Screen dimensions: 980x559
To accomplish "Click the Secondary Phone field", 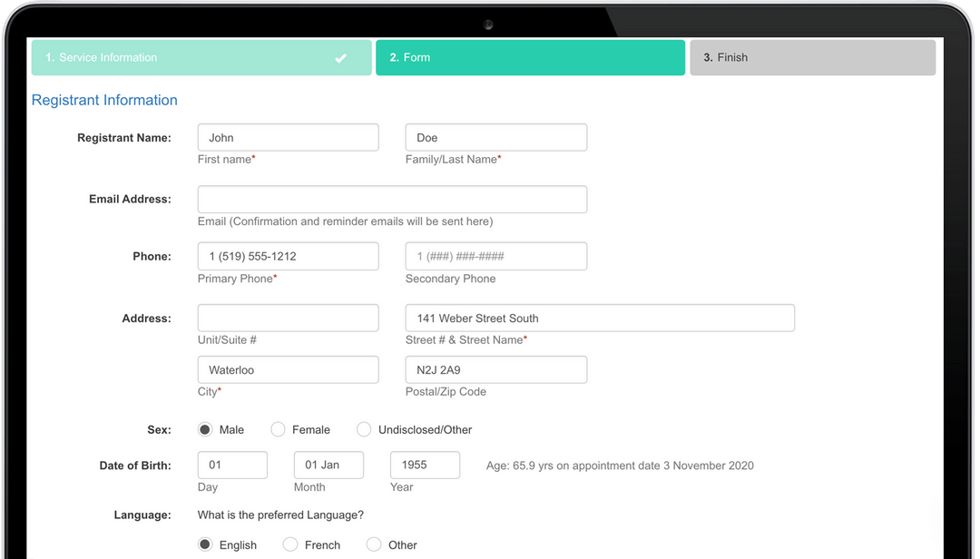I will pos(495,256).
